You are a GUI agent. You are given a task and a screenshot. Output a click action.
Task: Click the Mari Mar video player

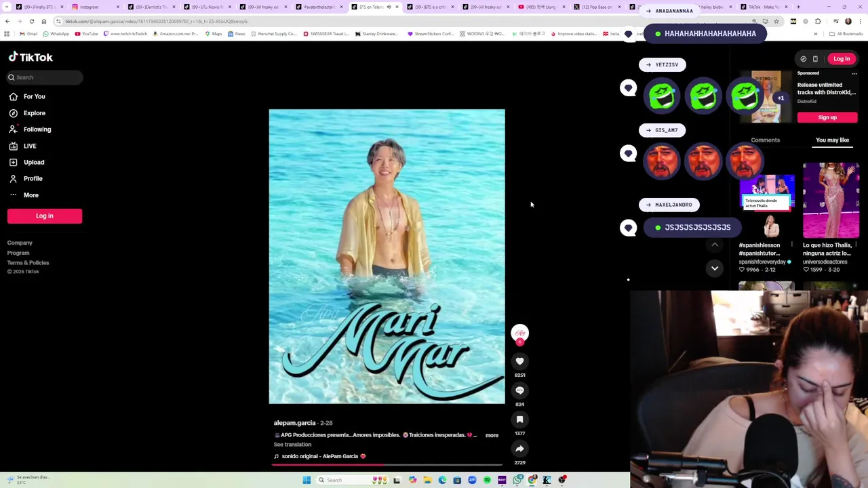point(387,256)
